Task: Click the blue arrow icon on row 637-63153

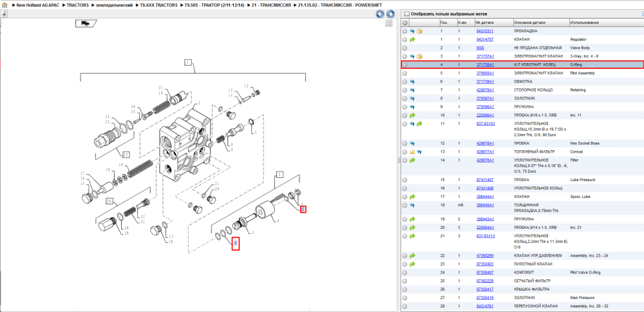Action: click(412, 124)
